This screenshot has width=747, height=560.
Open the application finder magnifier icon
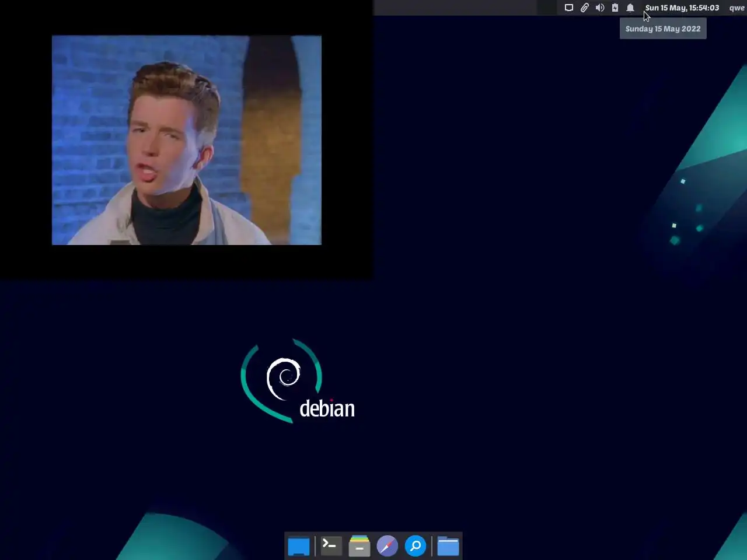[416, 546]
